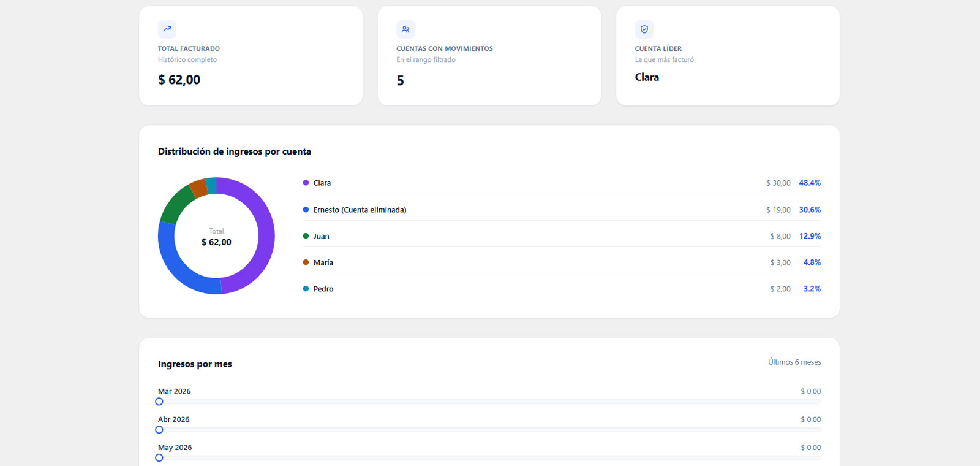Screen dimensions: 980x466
Task: Click the purple dot next to Clara
Action: [x=306, y=183]
